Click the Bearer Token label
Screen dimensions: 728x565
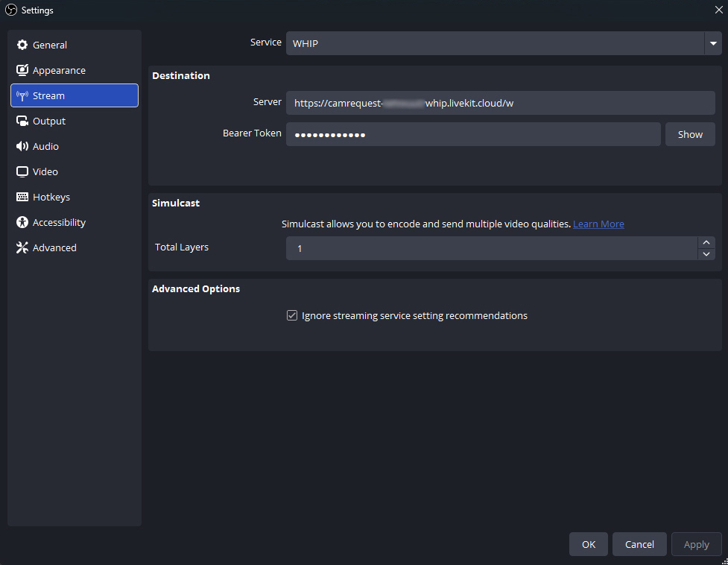(x=252, y=133)
